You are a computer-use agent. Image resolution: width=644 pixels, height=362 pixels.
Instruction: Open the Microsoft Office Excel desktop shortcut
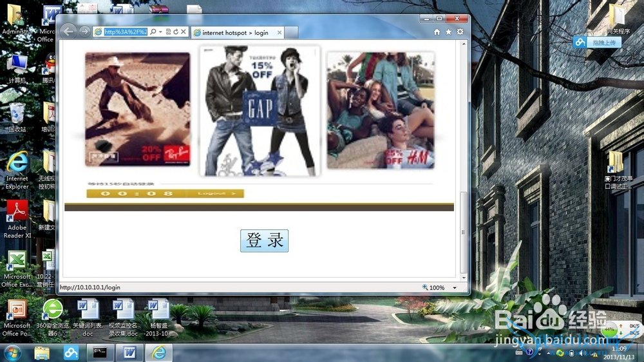tap(17, 269)
